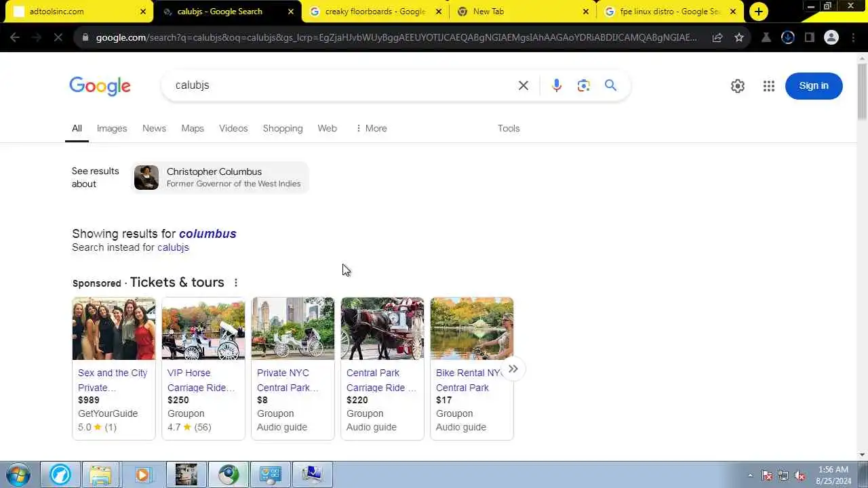868x488 pixels.
Task: Bookmark this page with the star icon
Action: coord(739,38)
